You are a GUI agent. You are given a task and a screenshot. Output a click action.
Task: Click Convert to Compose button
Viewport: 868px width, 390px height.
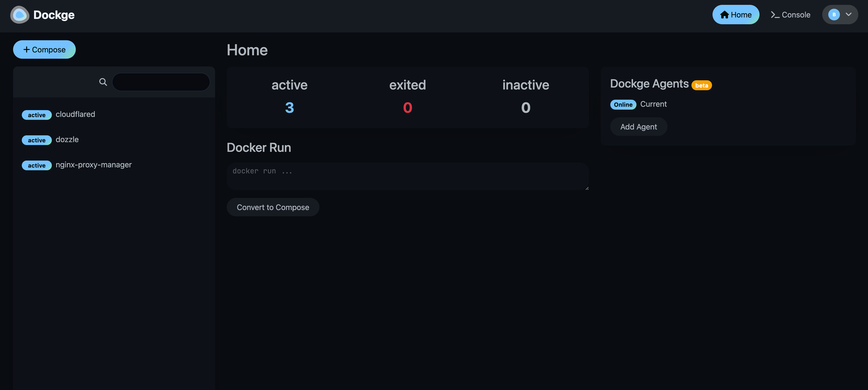[x=273, y=207]
